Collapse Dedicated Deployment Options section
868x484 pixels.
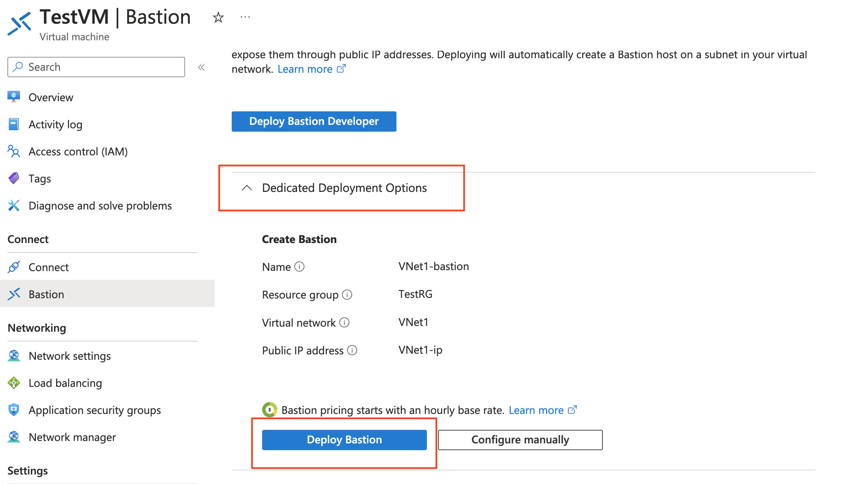click(x=247, y=188)
